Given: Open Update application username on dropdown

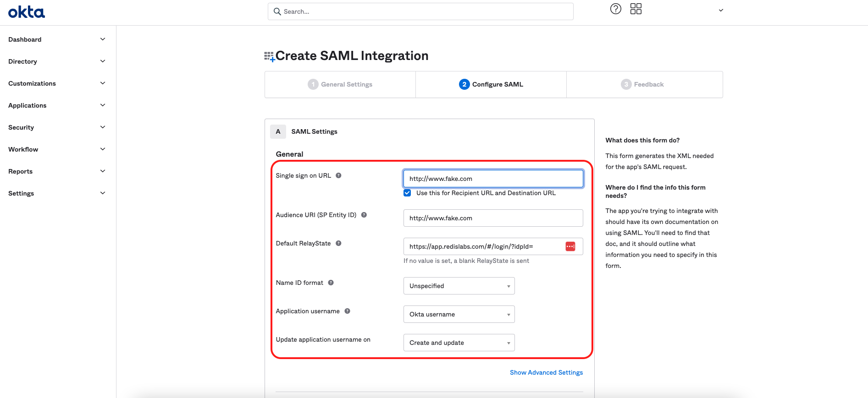Looking at the screenshot, I should (x=459, y=343).
